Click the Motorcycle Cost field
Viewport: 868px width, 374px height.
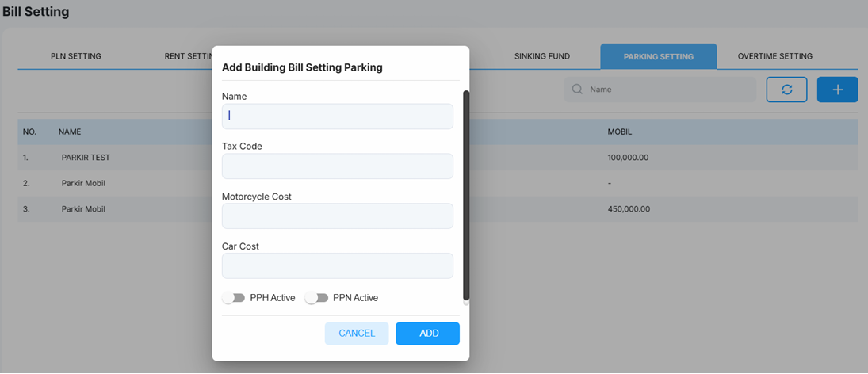coord(338,216)
